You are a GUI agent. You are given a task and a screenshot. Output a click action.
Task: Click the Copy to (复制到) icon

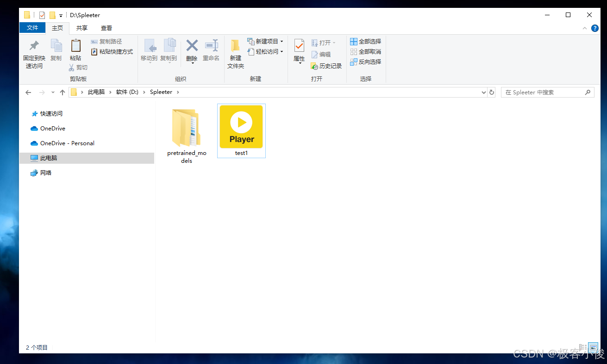pos(169,46)
